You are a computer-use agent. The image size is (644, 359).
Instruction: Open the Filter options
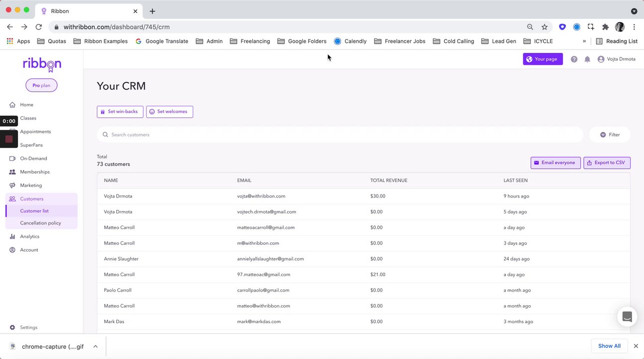pyautogui.click(x=610, y=135)
